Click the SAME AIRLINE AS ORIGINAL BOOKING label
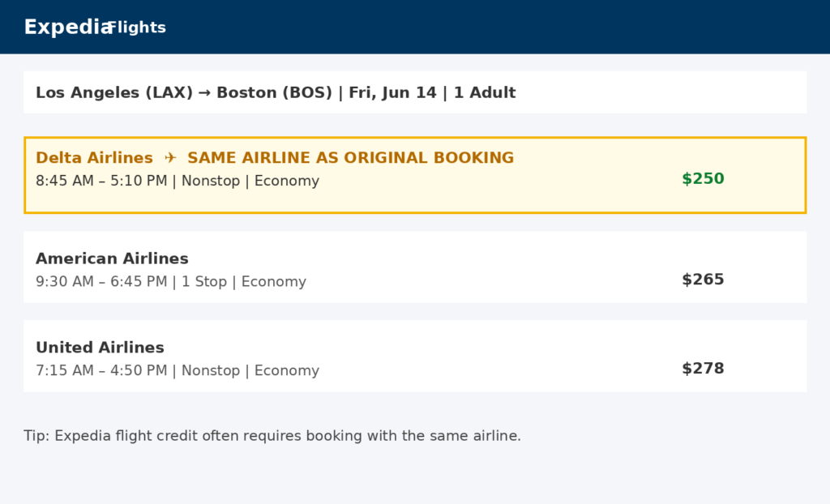This screenshot has width=830, height=504. click(350, 157)
